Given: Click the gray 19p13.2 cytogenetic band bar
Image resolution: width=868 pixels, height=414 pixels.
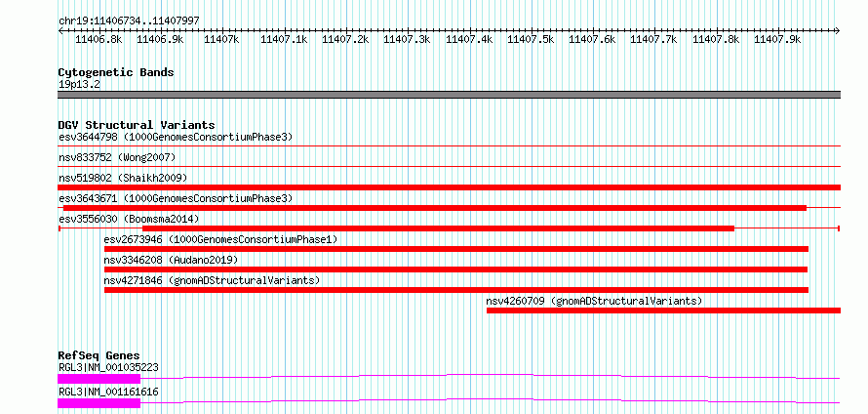Looking at the screenshot, I should click(449, 95).
